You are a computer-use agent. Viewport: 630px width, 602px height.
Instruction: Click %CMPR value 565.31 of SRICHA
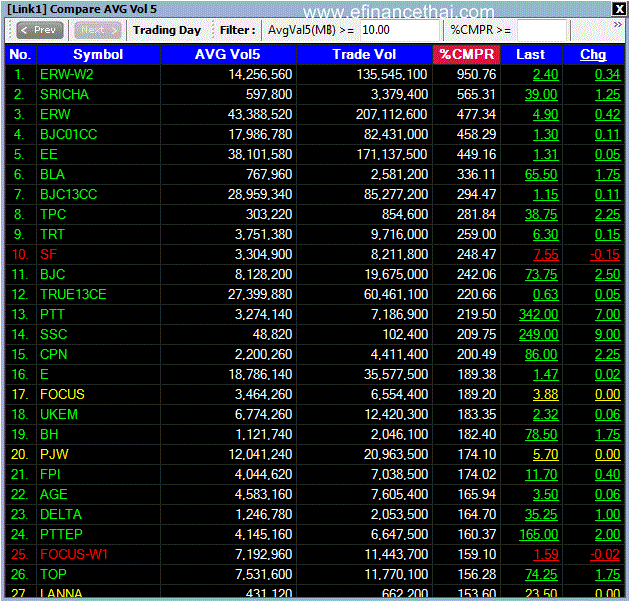(477, 94)
